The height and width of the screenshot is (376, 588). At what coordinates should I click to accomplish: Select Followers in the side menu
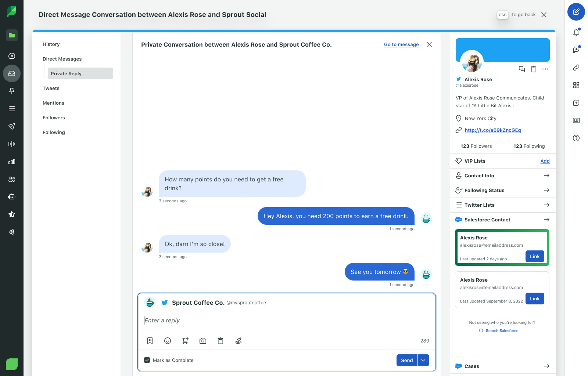(x=54, y=117)
